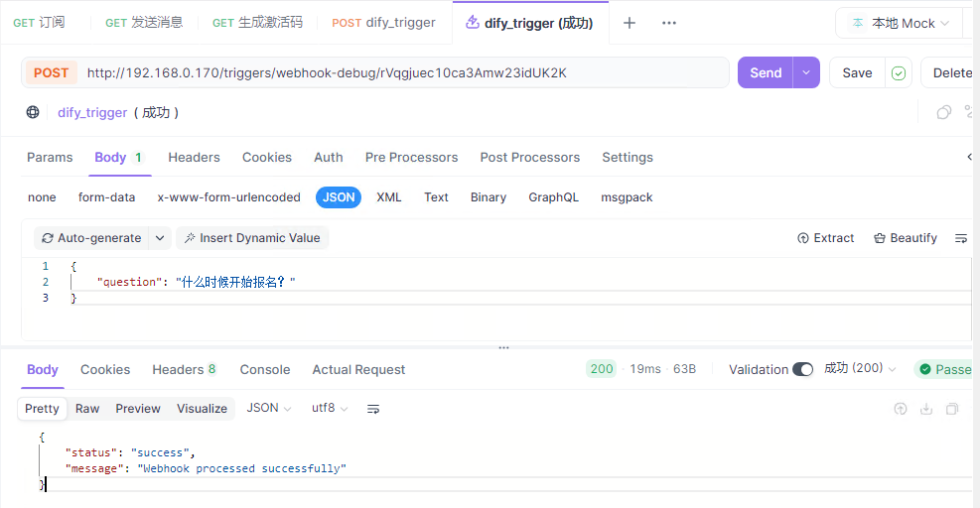Select the Text body type
This screenshot has width=980, height=508.
(436, 197)
